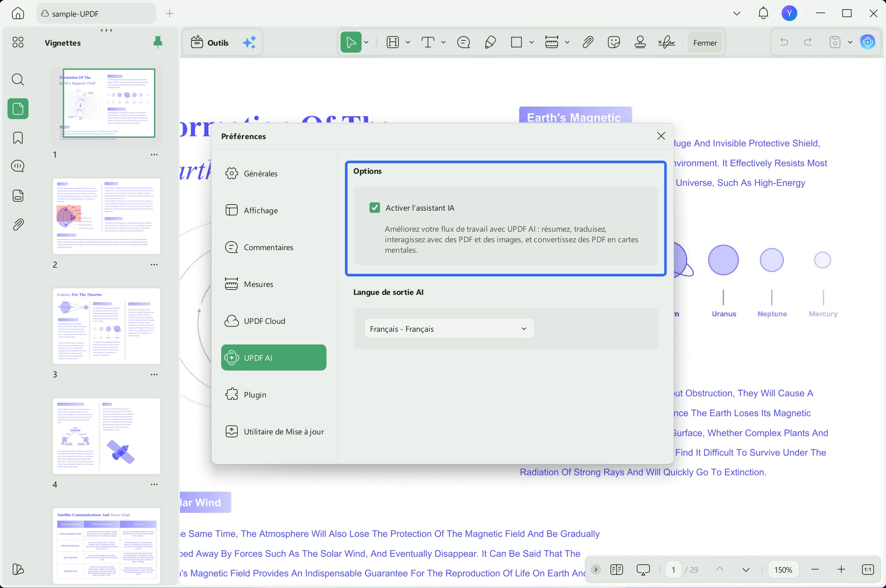The width and height of the screenshot is (886, 588).
Task: Select page 3 thumbnail
Action: click(107, 326)
